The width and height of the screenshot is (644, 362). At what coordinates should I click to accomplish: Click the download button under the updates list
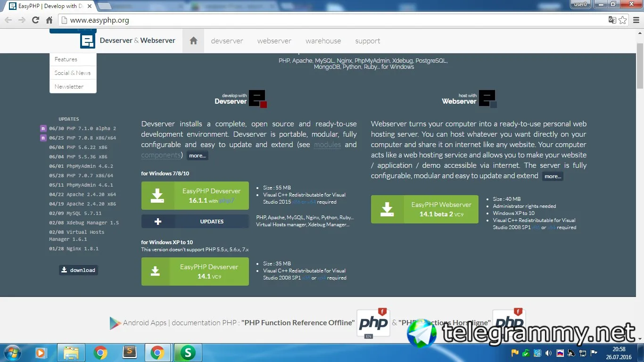pyautogui.click(x=79, y=270)
